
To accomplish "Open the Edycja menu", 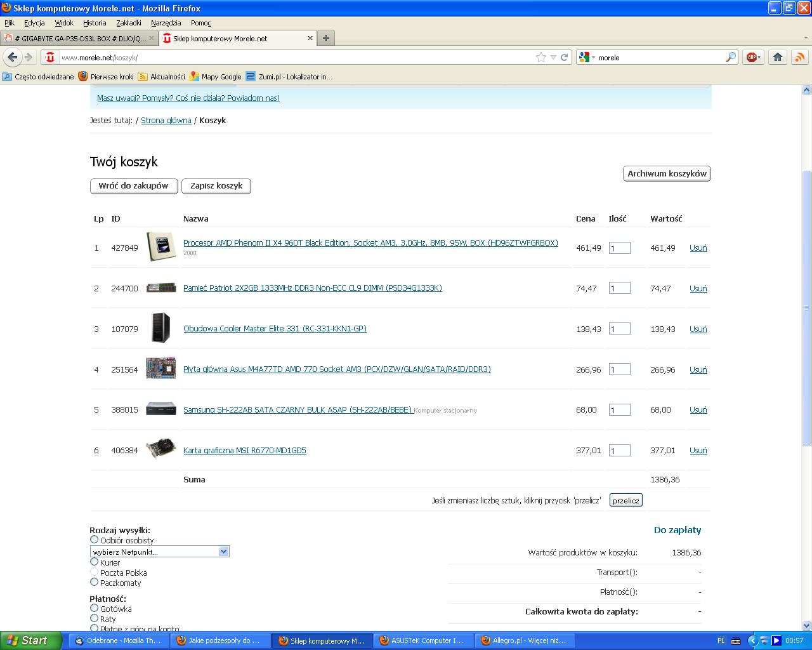I will point(34,23).
